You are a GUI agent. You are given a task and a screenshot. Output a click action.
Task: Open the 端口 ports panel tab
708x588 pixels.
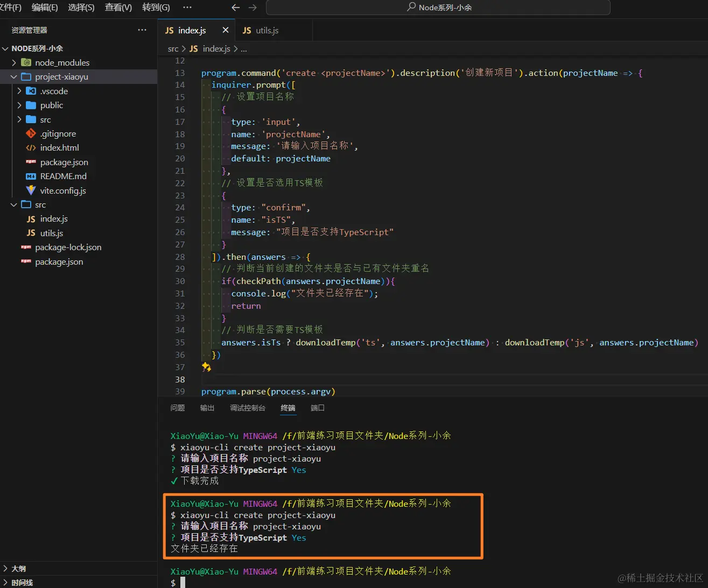click(318, 408)
